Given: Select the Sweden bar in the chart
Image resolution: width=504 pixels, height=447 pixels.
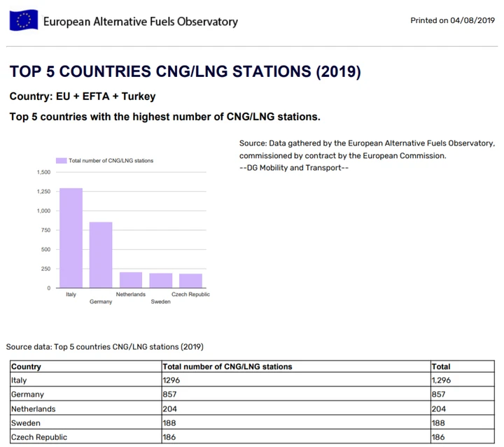Looking at the screenshot, I should (161, 281).
